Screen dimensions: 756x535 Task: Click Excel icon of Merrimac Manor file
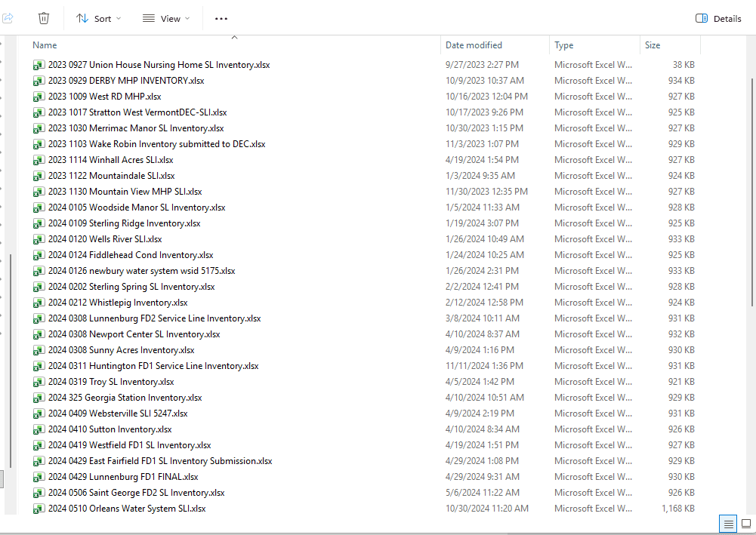pos(39,128)
